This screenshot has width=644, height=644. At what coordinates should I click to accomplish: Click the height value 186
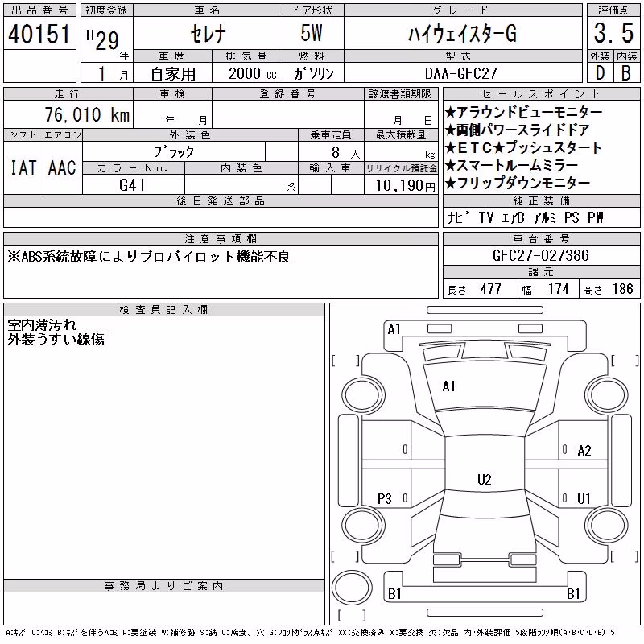pos(622,289)
